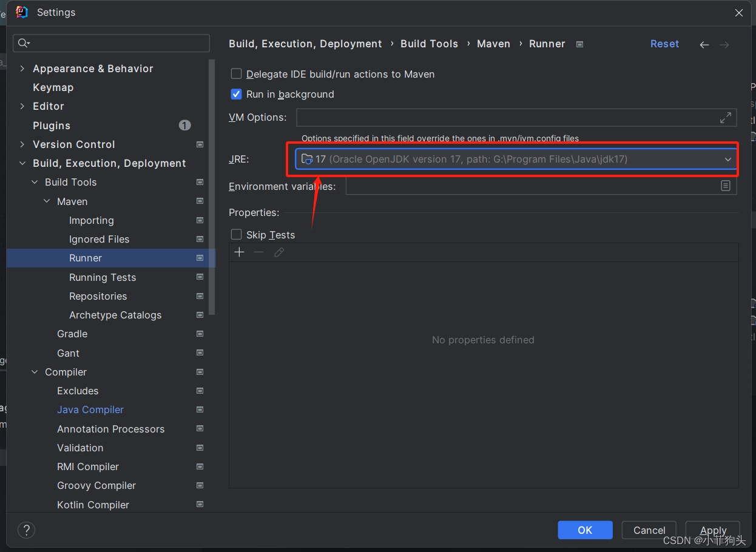Click the pencil edit property icon
Image resolution: width=756 pixels, height=552 pixels.
click(x=279, y=252)
